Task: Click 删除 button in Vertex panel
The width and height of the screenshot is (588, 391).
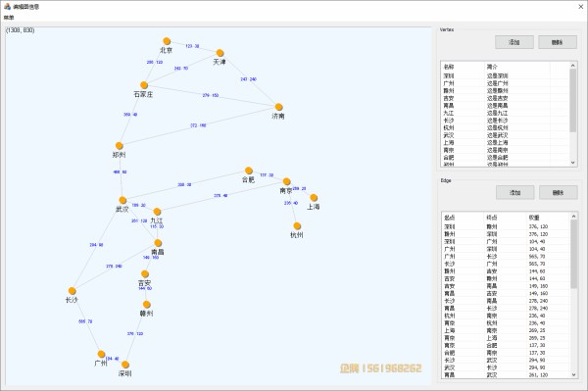Action: click(558, 42)
